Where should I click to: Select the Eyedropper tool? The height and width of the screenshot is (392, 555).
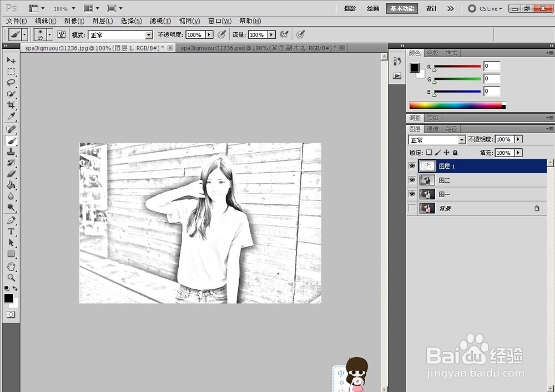[11, 116]
